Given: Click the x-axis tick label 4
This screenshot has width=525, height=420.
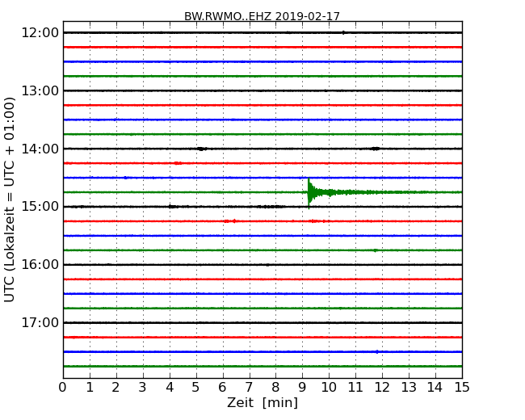Looking at the screenshot, I should coord(170,388).
